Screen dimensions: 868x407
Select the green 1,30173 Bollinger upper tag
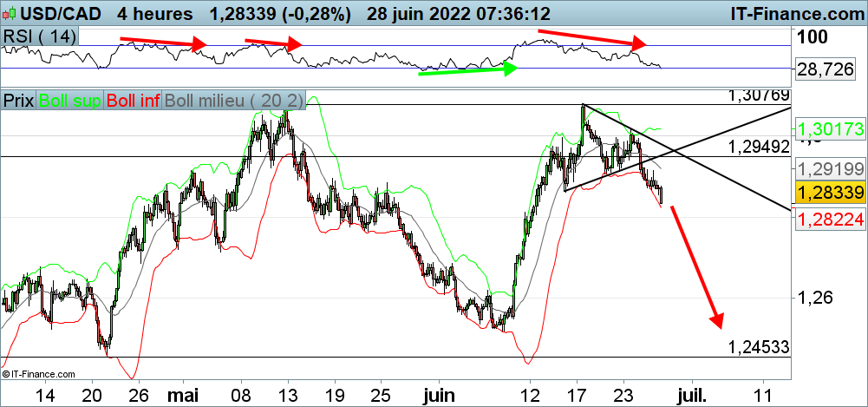coord(830,129)
